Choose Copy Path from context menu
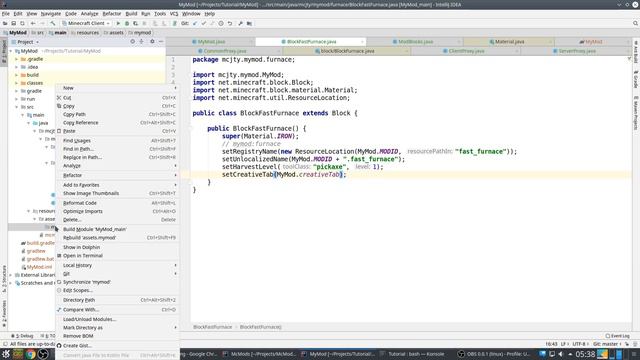This screenshot has width=640, height=360. (118, 115)
